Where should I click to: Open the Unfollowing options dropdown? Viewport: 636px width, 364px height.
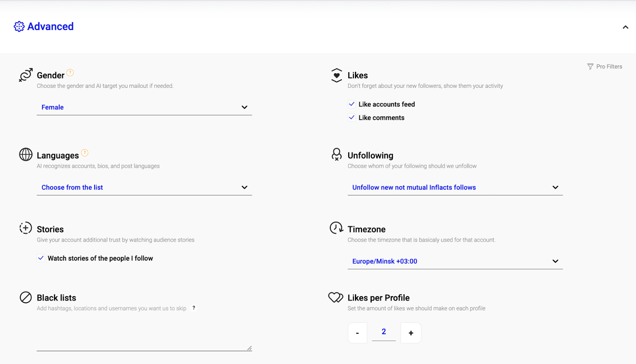(455, 188)
